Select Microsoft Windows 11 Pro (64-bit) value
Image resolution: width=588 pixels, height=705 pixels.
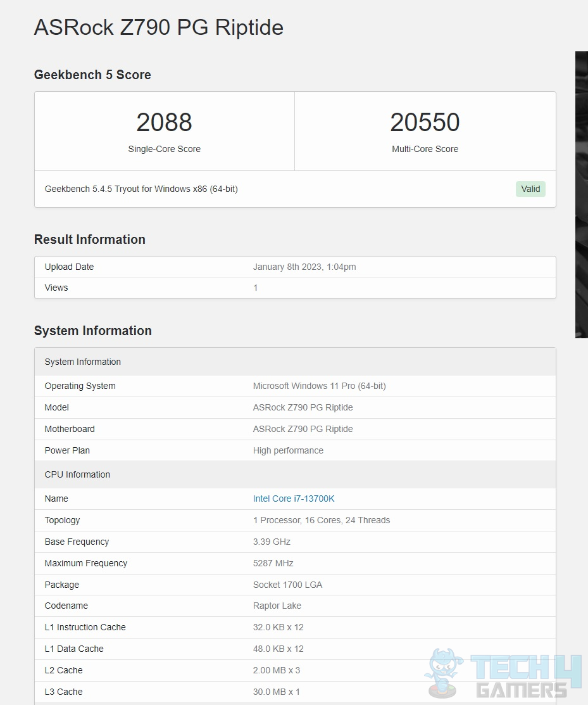click(x=320, y=386)
